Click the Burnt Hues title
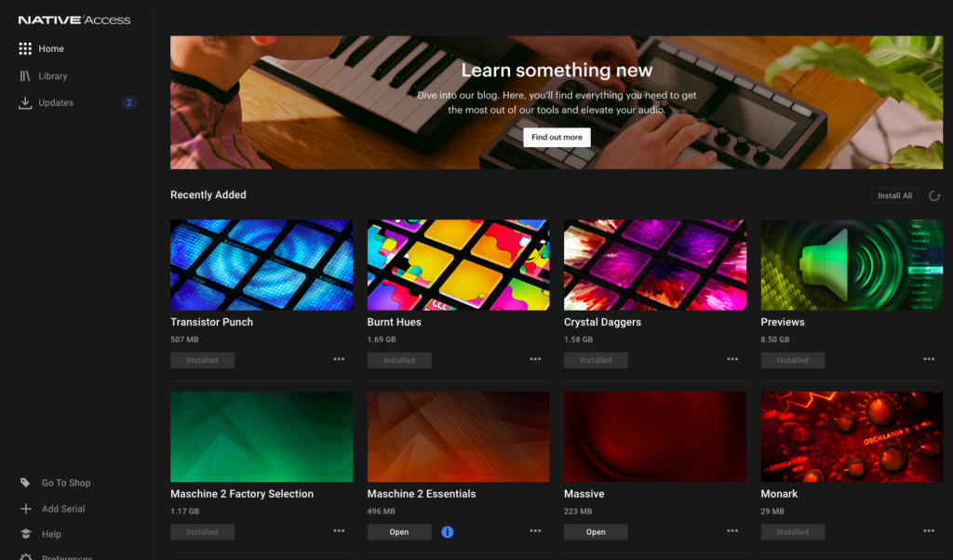 (x=394, y=322)
